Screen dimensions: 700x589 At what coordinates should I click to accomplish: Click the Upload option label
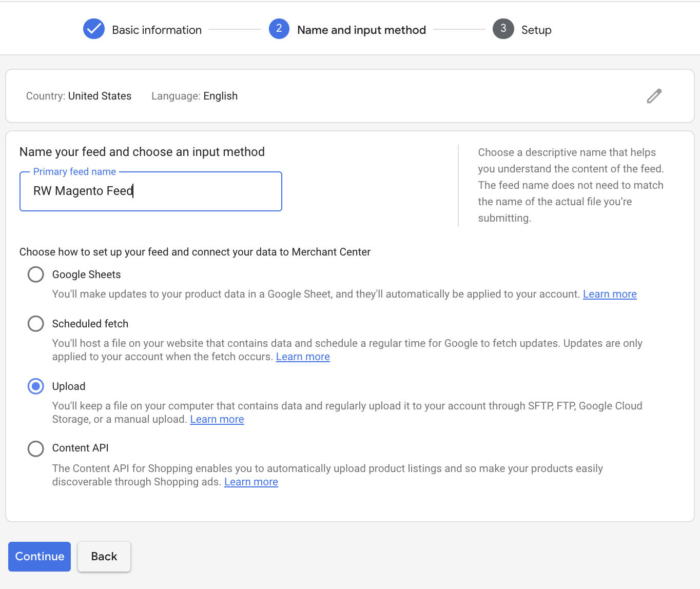pos(69,386)
